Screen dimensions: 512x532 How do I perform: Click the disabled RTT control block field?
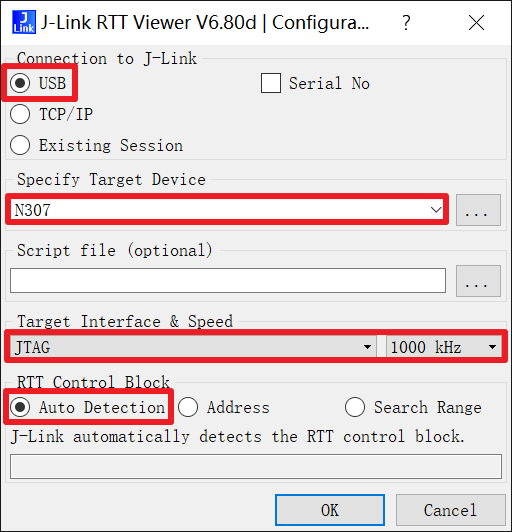256,467
